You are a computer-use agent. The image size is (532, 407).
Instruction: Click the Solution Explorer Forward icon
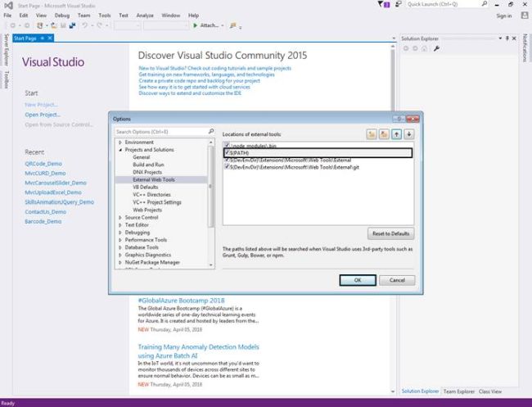(x=415, y=48)
